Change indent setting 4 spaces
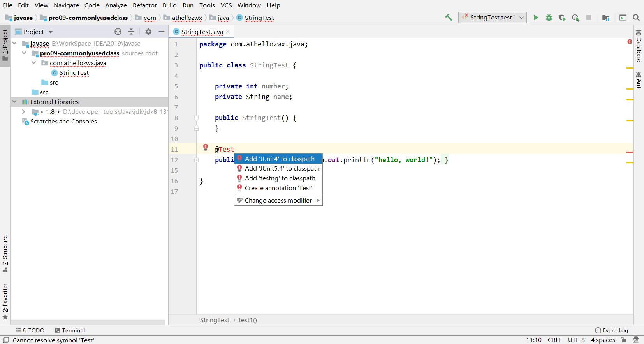Viewport: 644px width, 344px height. 603,340
